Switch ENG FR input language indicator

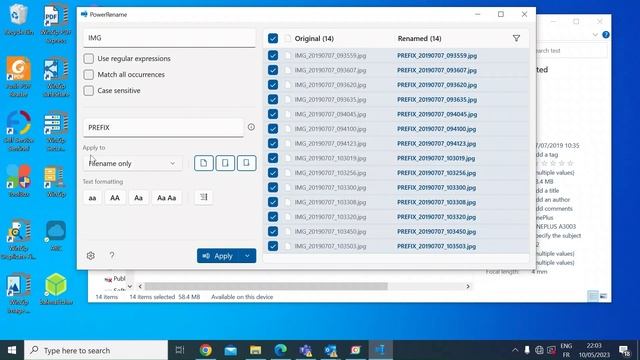click(x=566, y=350)
